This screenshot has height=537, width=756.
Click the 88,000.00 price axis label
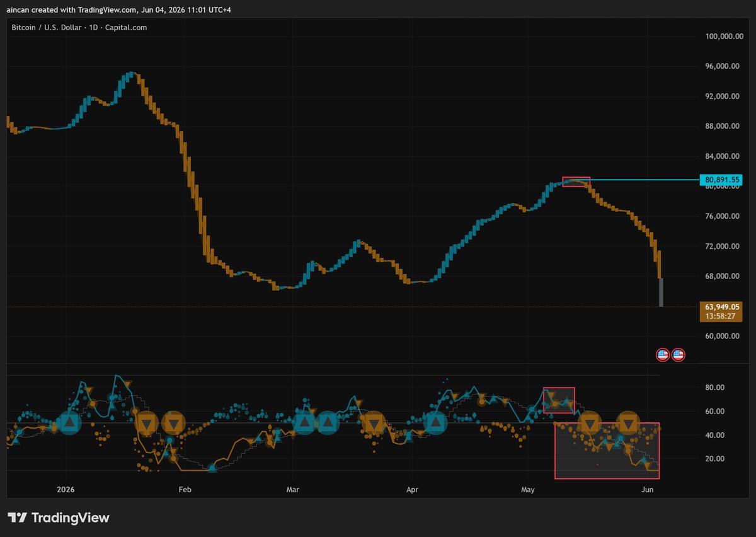coord(723,126)
